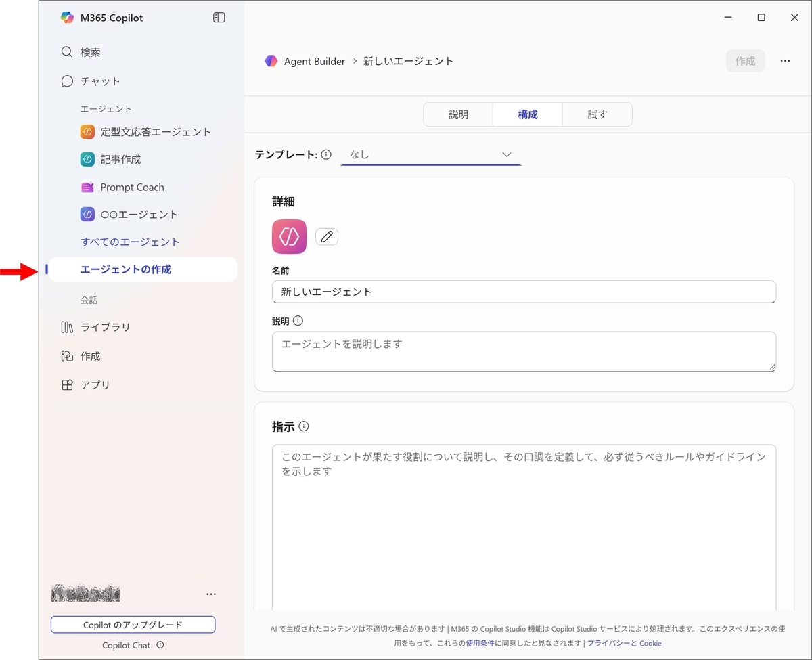Open the Prompt Coach agent icon
The image size is (812, 660).
click(x=87, y=188)
